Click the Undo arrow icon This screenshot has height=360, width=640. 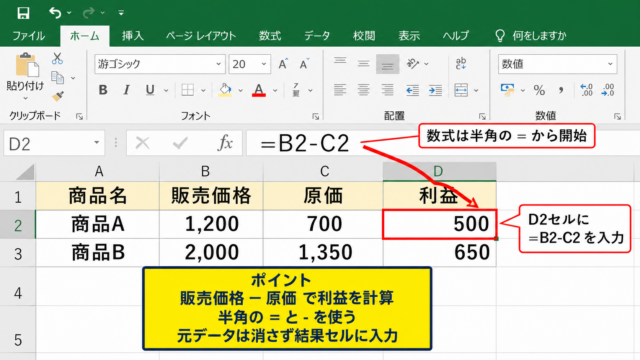click(55, 13)
